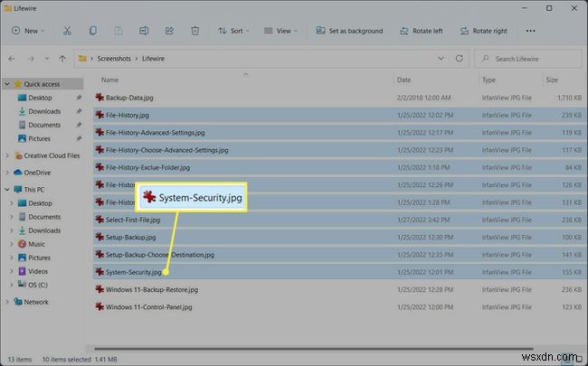Image resolution: width=588 pixels, height=366 pixels.
Task: Sort by the Type column header
Action: pyautogui.click(x=488, y=80)
